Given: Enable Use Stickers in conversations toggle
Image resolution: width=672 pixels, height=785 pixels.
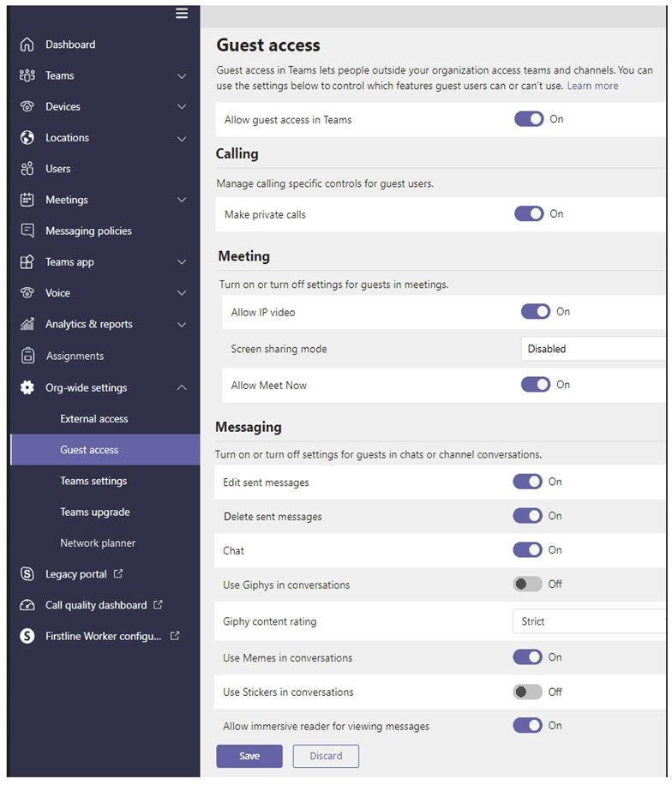Looking at the screenshot, I should pos(527,692).
